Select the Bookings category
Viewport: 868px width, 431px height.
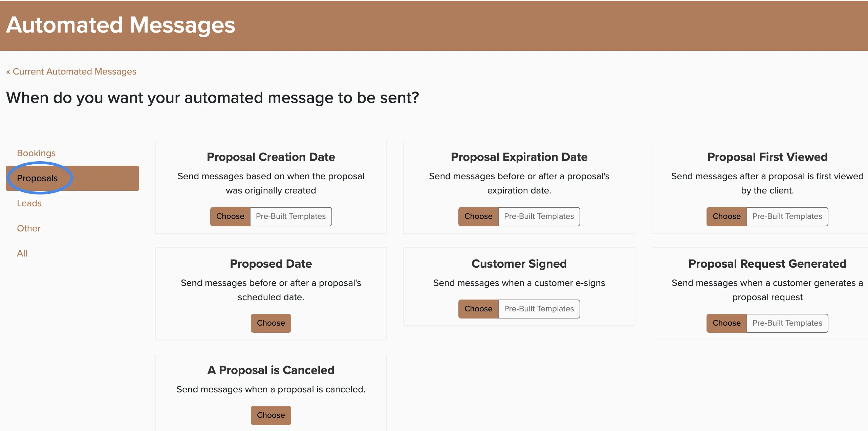tap(36, 153)
